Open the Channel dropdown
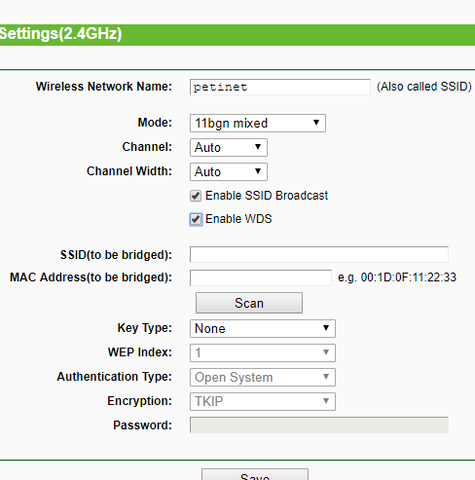Image resolution: width=475 pixels, height=480 pixels. click(x=229, y=148)
